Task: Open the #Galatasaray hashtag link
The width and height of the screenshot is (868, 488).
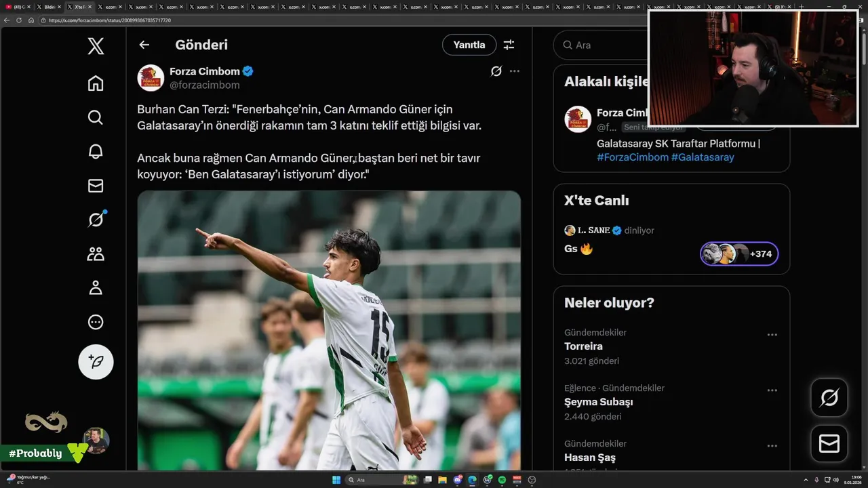Action: (703, 157)
